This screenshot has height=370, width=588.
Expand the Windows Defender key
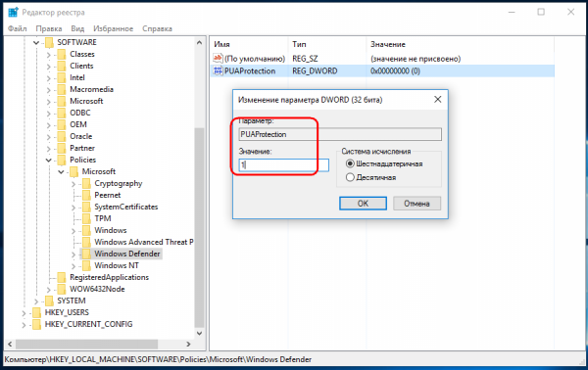tap(73, 254)
